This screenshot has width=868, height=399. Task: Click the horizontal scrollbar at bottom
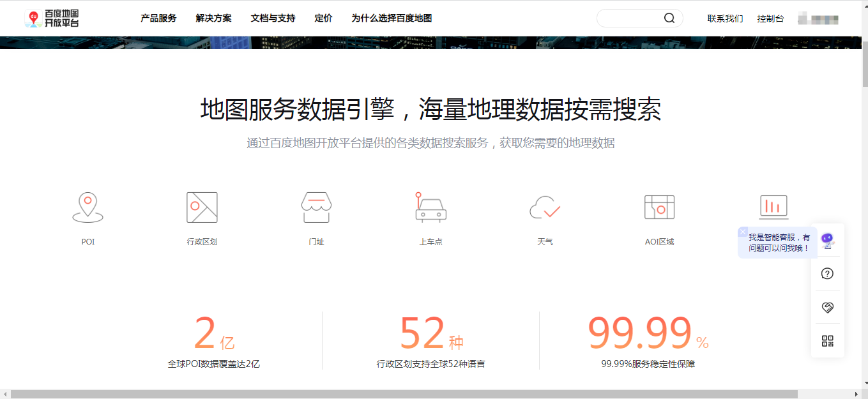click(x=404, y=394)
